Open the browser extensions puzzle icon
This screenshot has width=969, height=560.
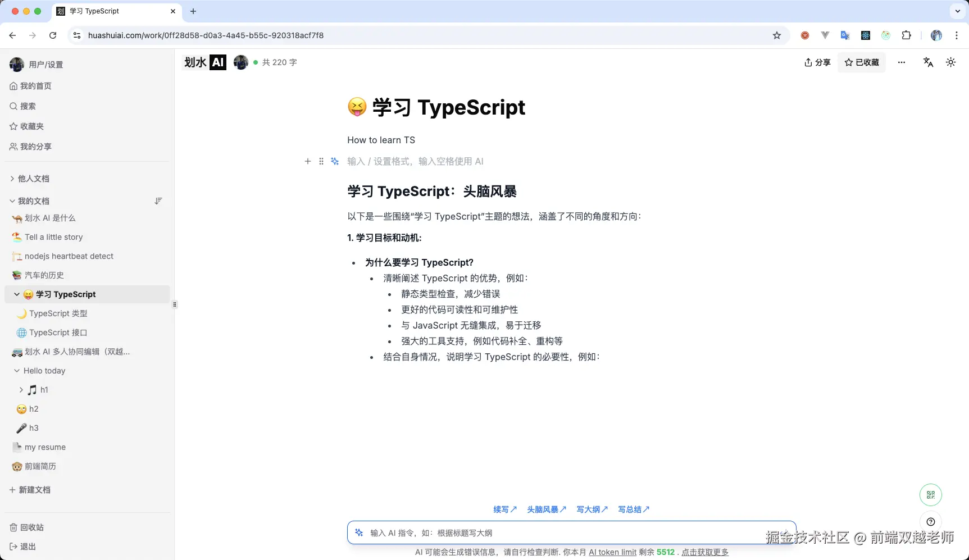(906, 35)
